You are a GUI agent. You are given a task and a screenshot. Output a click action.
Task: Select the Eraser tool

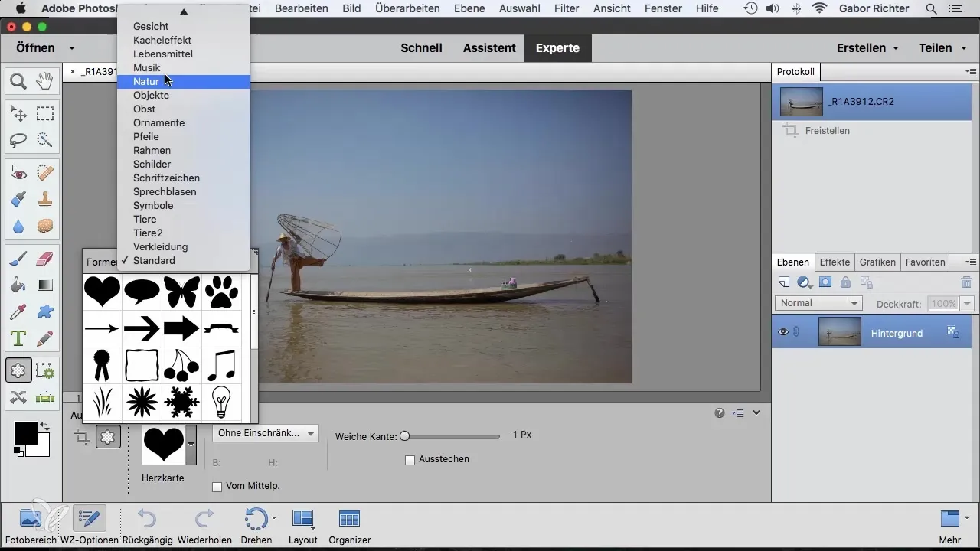click(45, 259)
